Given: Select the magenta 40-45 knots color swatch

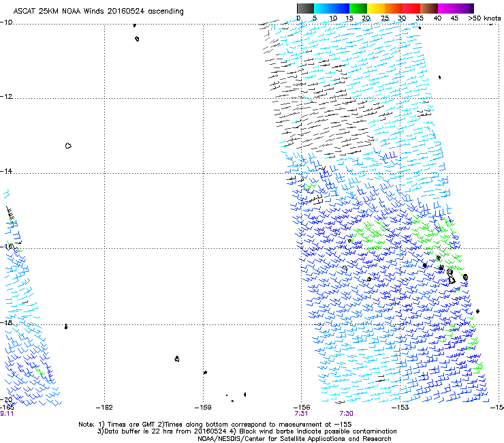Looking at the screenshot, I should [x=447, y=8].
